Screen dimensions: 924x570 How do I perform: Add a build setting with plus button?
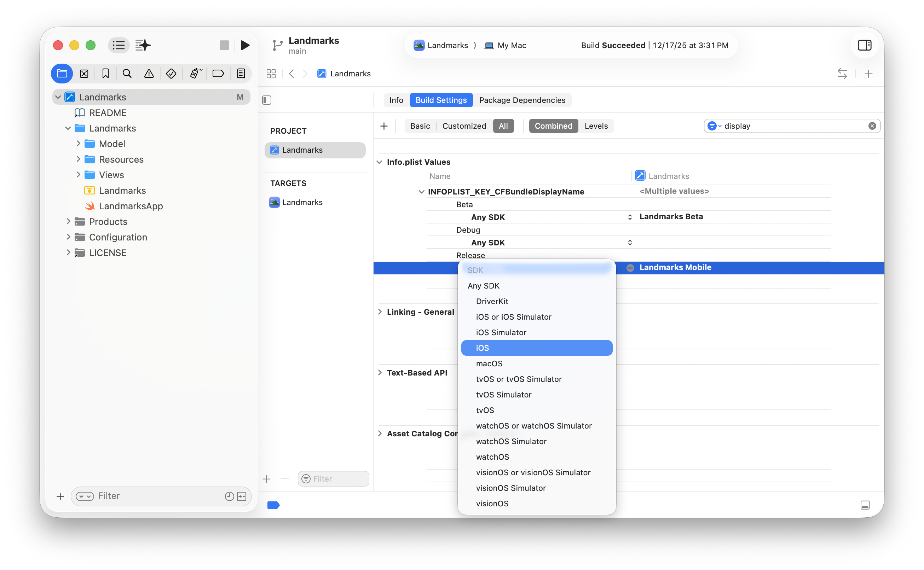click(x=384, y=126)
